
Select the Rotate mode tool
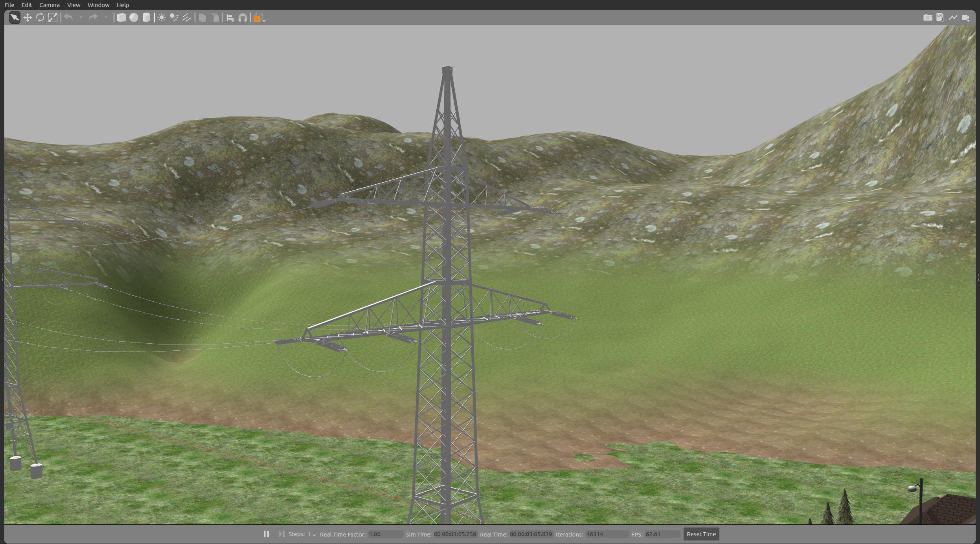click(x=40, y=18)
